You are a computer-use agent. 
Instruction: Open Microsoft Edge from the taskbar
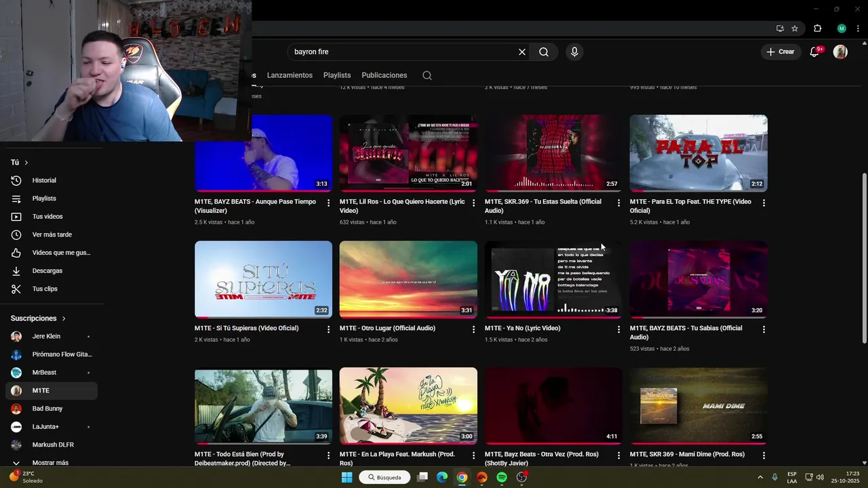point(442,477)
